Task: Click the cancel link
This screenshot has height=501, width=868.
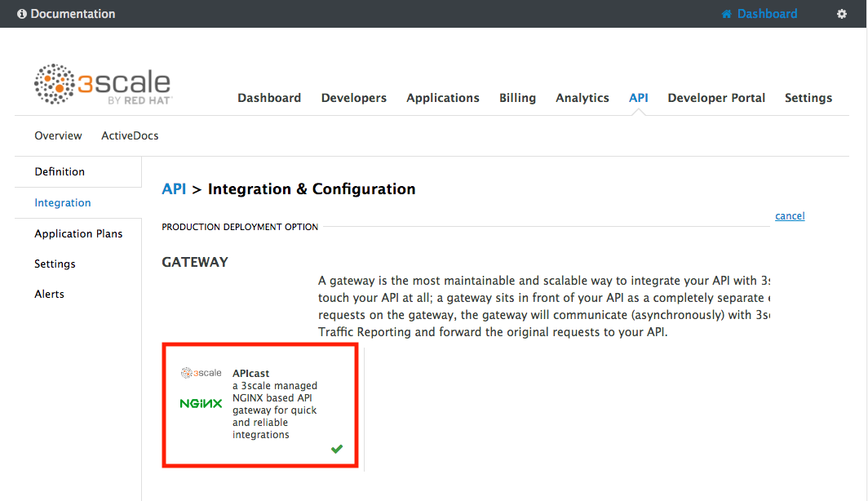Action: [790, 216]
